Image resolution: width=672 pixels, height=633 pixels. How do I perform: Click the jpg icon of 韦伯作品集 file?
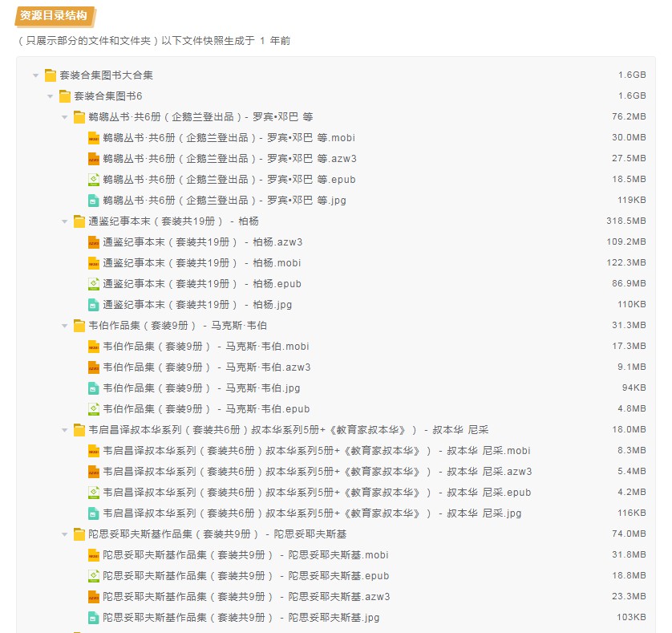94,388
